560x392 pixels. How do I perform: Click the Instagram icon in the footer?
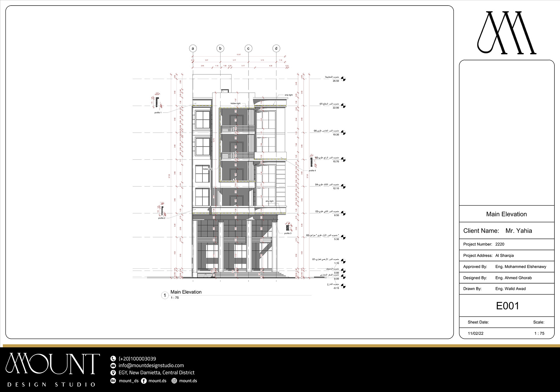pos(174,381)
